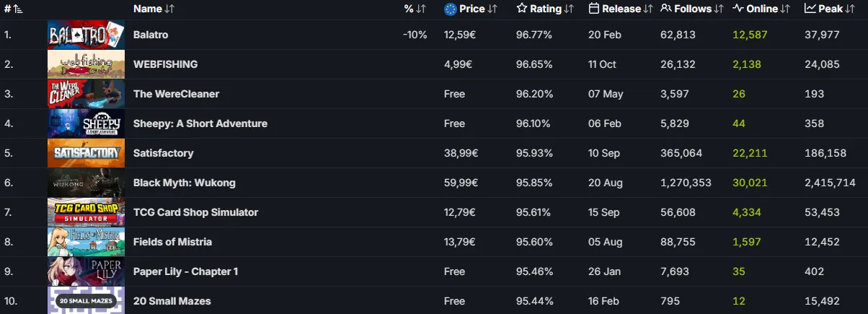
Task: Click the chart icon beside Peak
Action: point(810,9)
